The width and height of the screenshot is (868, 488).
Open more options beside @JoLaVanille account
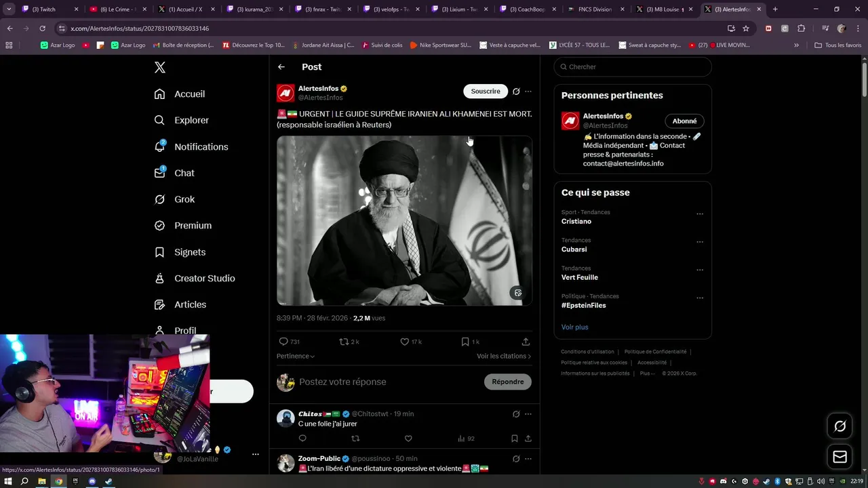click(256, 454)
